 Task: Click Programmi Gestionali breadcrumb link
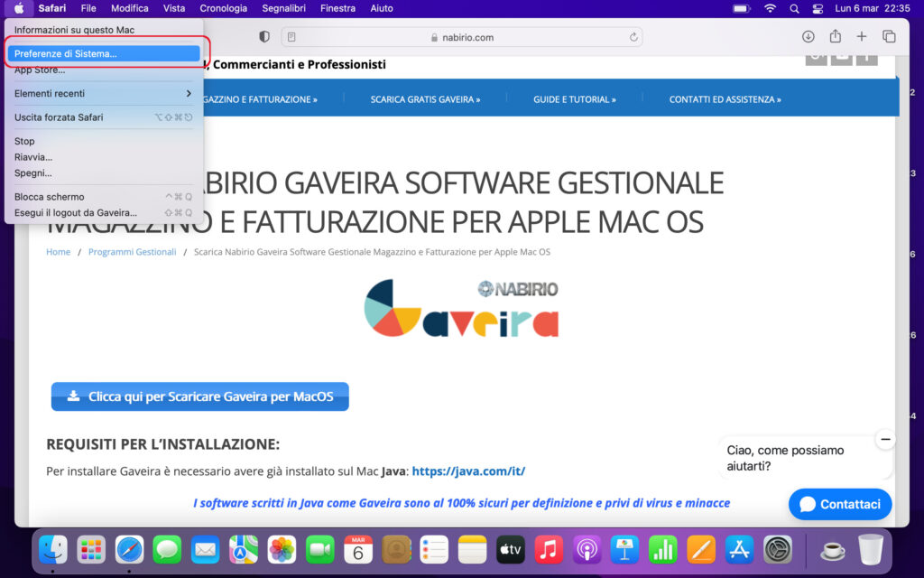tap(132, 252)
